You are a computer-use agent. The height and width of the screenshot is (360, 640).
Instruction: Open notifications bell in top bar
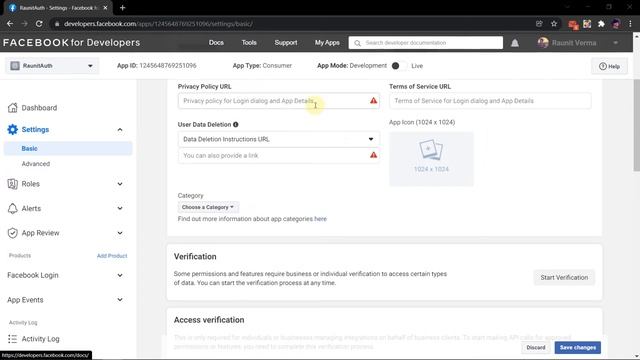coord(515,43)
